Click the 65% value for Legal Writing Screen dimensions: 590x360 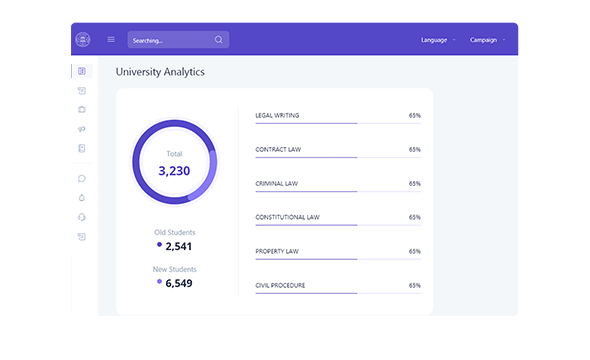(415, 115)
